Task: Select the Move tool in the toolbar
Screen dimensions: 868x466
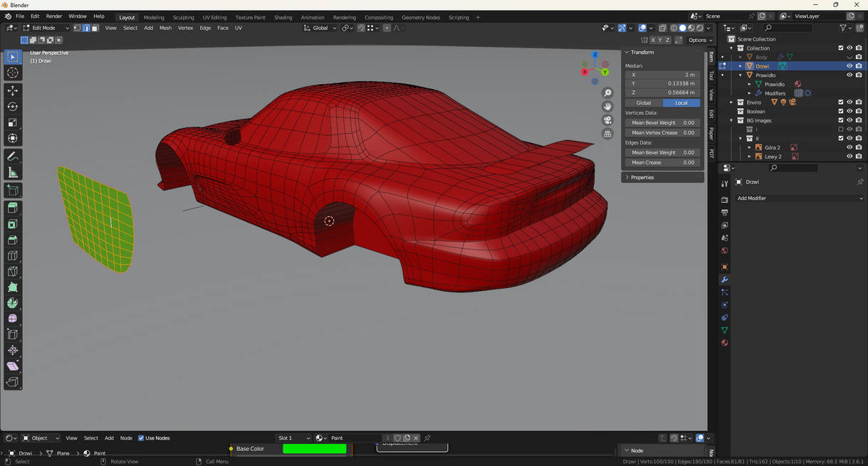Action: (13, 90)
